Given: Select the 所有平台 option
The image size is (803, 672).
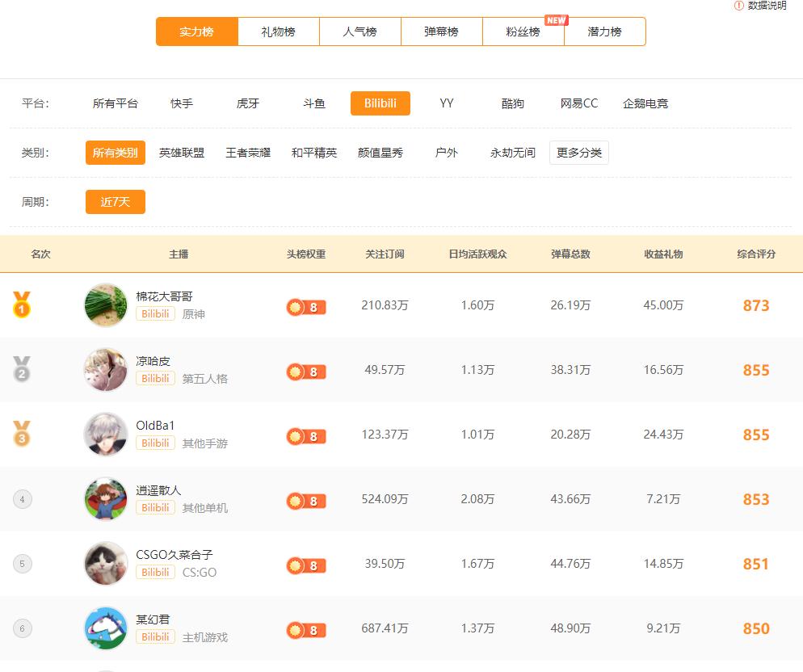Looking at the screenshot, I should 116,103.
